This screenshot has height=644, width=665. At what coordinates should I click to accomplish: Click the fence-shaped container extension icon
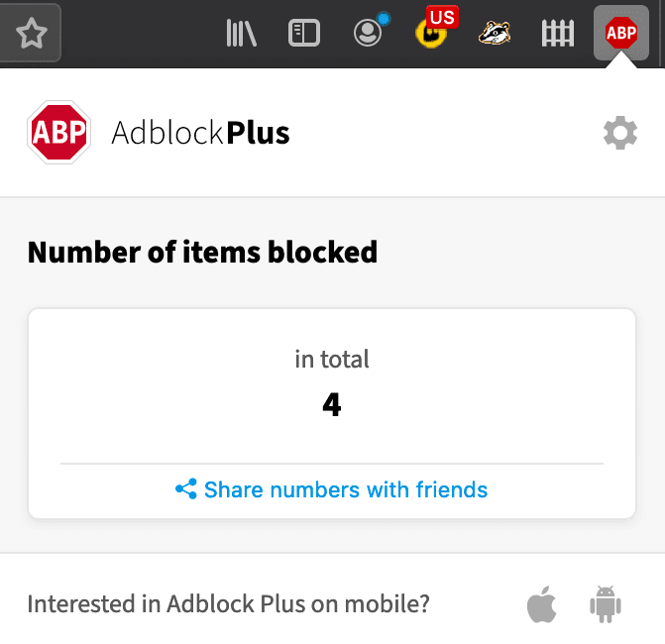tap(558, 34)
